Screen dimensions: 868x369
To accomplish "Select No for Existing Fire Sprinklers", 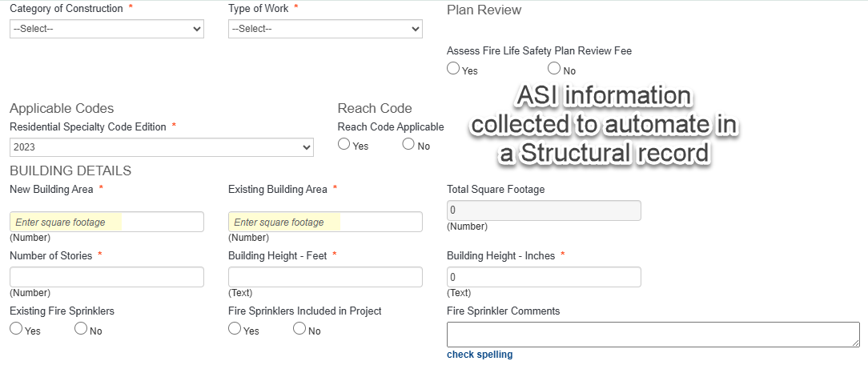I will (x=81, y=329).
